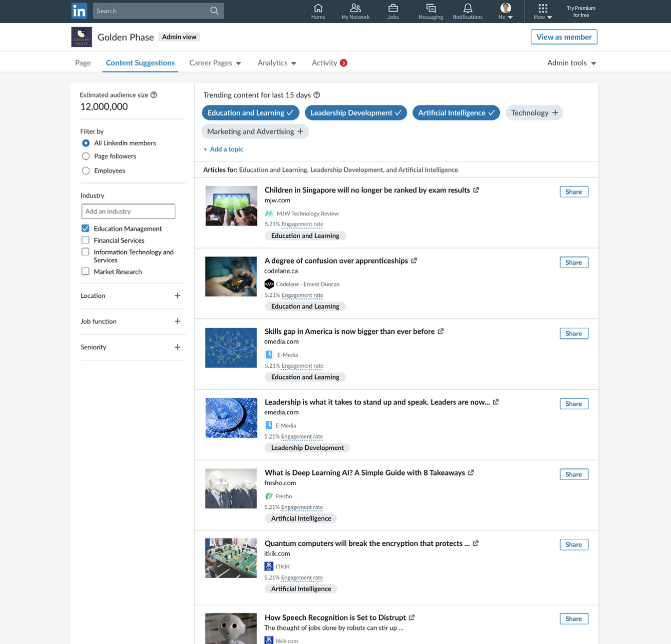
Task: Open the Analytics dropdown menu
Action: click(276, 63)
